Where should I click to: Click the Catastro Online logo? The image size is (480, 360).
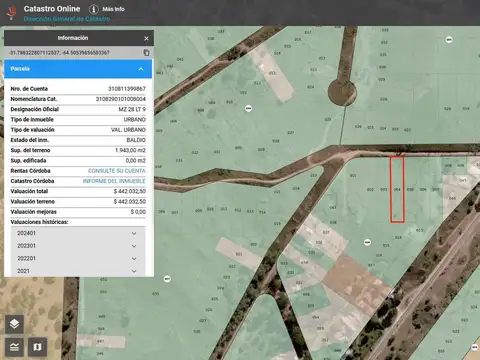pyautogui.click(x=12, y=12)
